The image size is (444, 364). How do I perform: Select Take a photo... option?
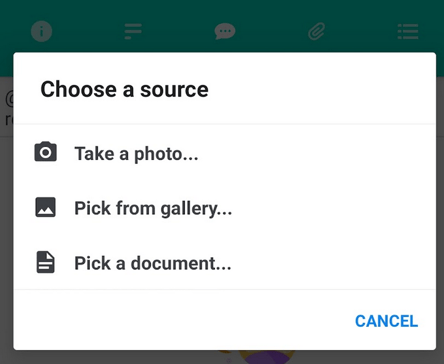pyautogui.click(x=225, y=153)
